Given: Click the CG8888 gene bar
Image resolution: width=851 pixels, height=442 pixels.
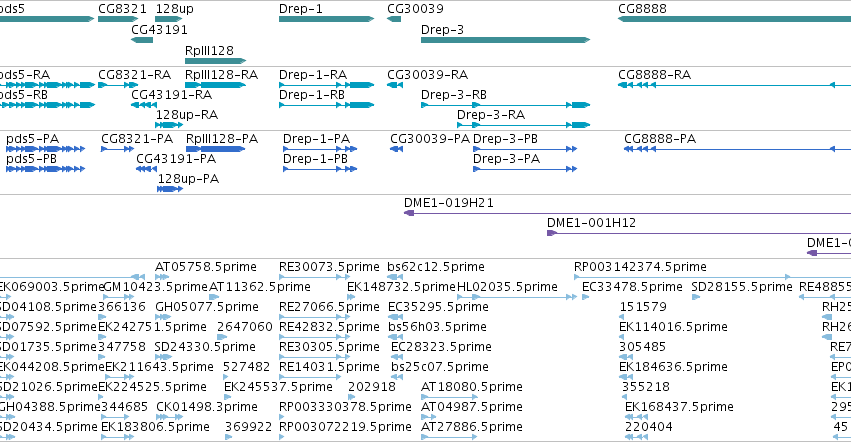Looking at the screenshot, I should click(x=734, y=19).
